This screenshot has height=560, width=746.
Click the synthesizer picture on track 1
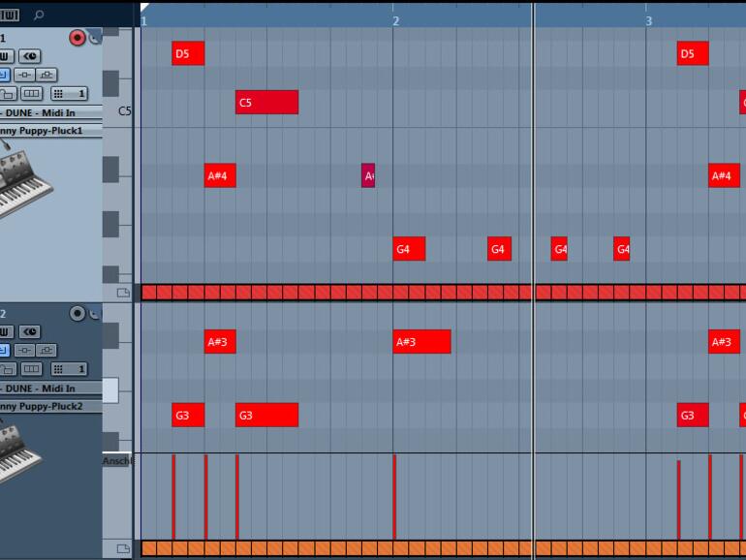[x=25, y=183]
